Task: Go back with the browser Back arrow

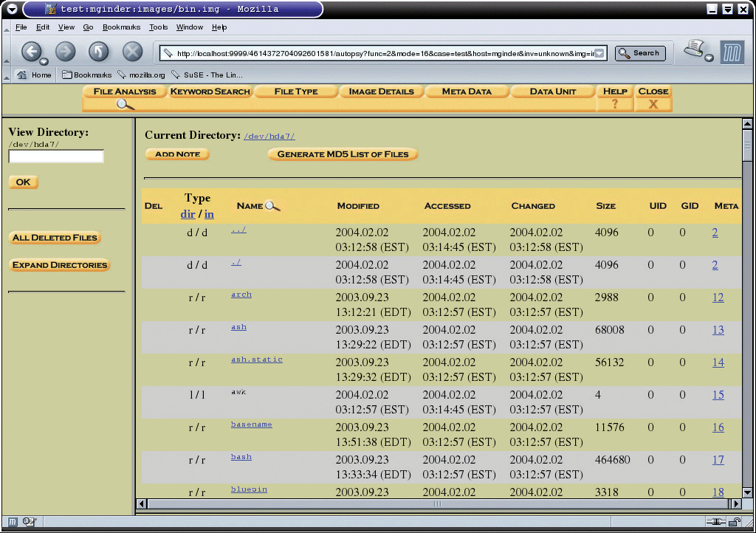Action: click(31, 52)
